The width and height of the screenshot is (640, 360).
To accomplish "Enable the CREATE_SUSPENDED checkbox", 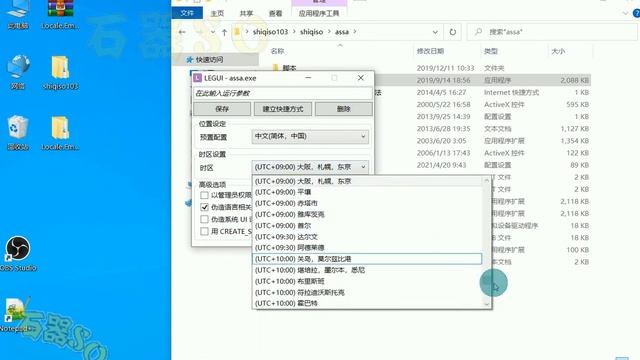I will point(204,231).
